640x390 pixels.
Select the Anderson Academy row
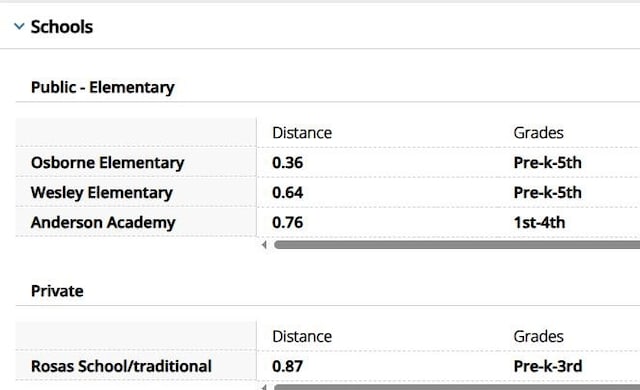click(x=328, y=222)
